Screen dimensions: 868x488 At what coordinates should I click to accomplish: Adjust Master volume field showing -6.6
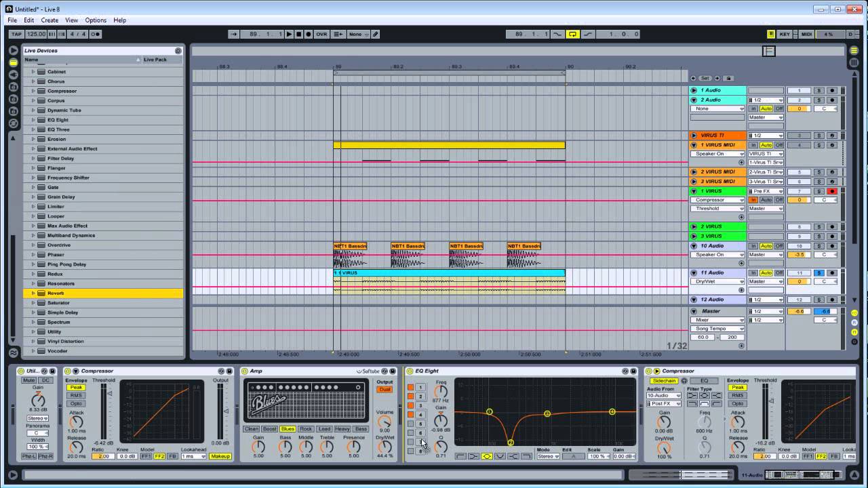pos(799,311)
